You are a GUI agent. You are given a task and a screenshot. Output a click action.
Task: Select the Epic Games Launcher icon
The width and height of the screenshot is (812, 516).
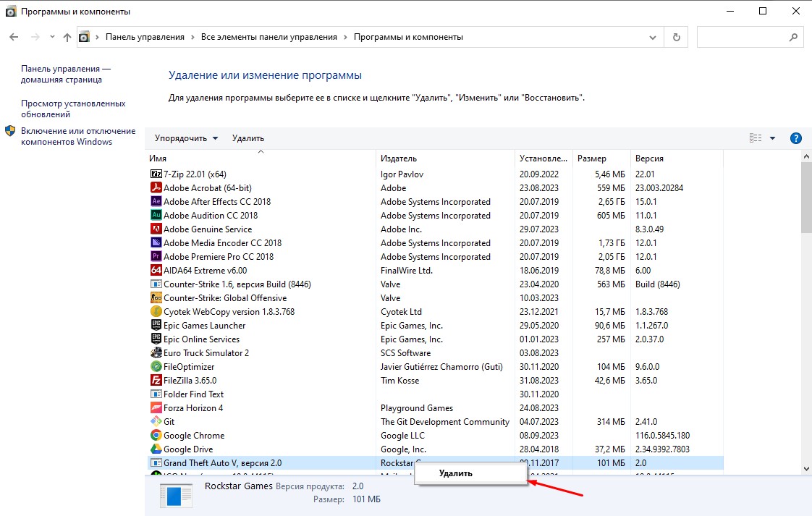(x=156, y=325)
